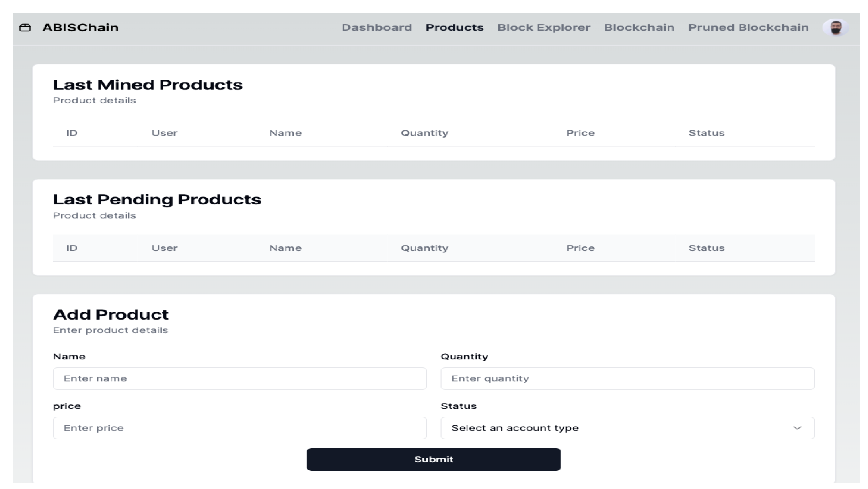868x489 pixels.
Task: Open the Pruned Blockchain page
Action: [x=748, y=27]
